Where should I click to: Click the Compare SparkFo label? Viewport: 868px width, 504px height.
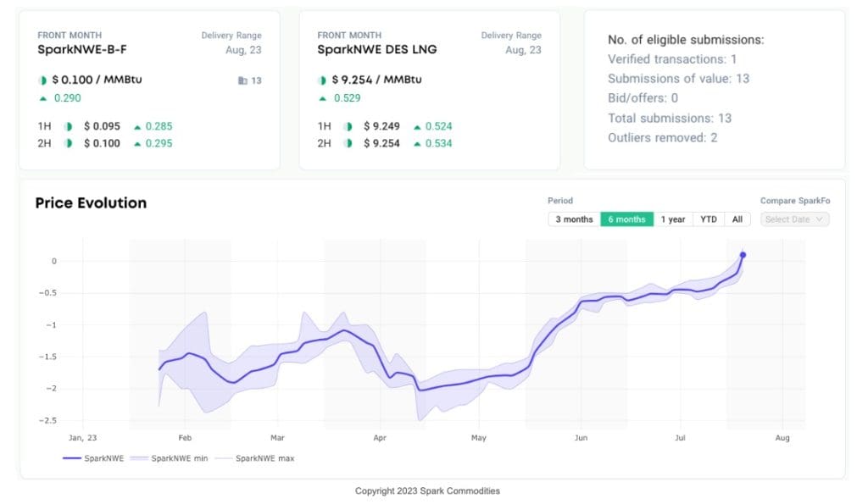(795, 201)
